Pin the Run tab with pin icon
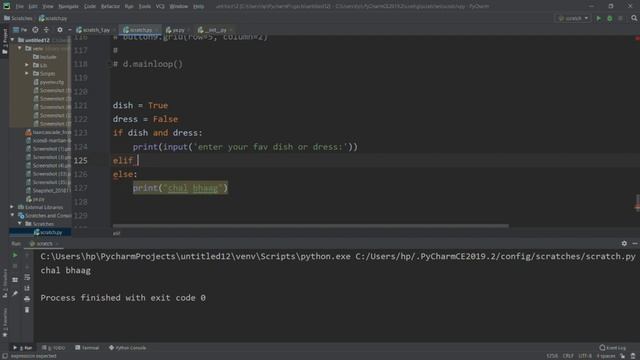640x360 pixels. [x=15, y=293]
